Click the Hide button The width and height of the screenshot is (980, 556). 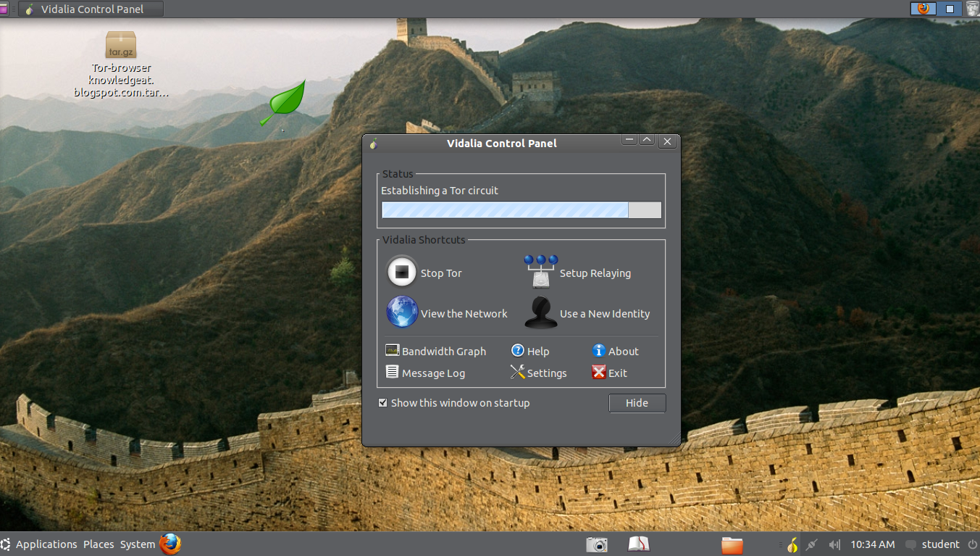point(637,403)
